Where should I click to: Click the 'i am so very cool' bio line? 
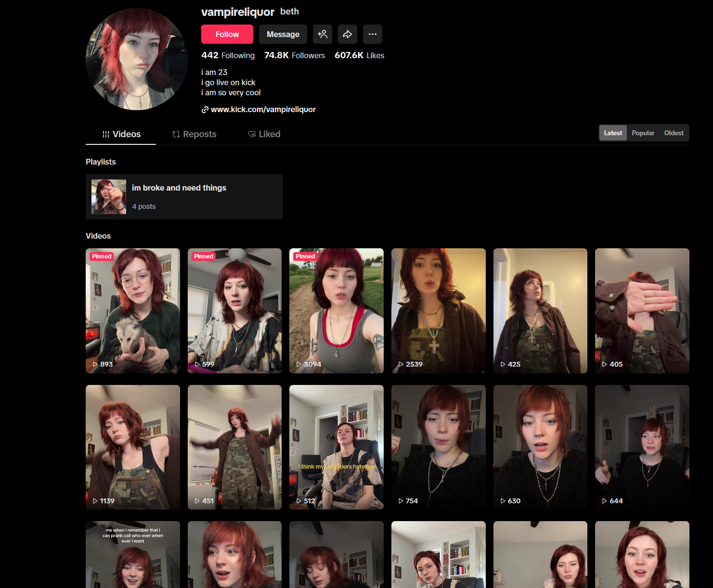click(231, 92)
